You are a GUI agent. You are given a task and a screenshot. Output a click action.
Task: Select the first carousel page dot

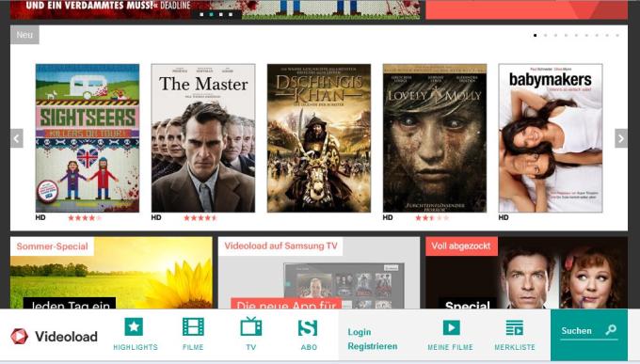(x=536, y=36)
